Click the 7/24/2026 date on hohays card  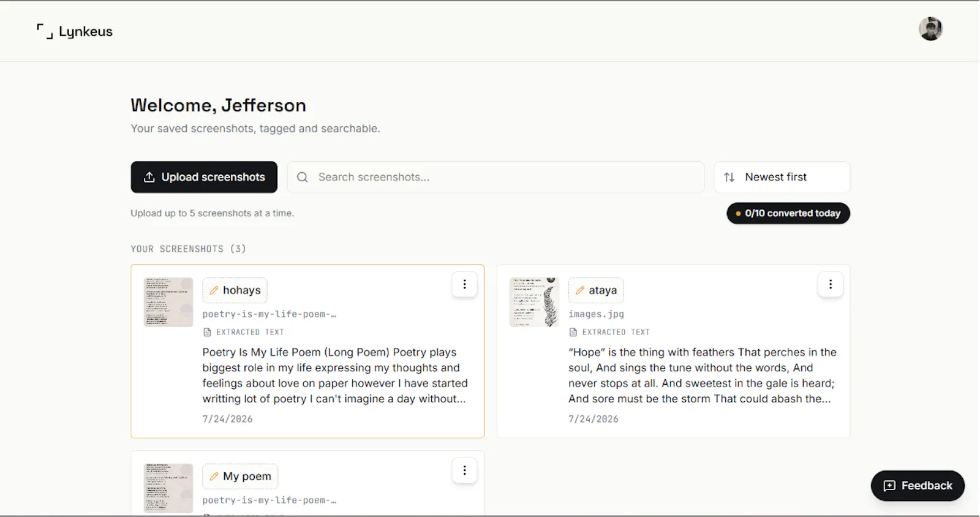(227, 419)
